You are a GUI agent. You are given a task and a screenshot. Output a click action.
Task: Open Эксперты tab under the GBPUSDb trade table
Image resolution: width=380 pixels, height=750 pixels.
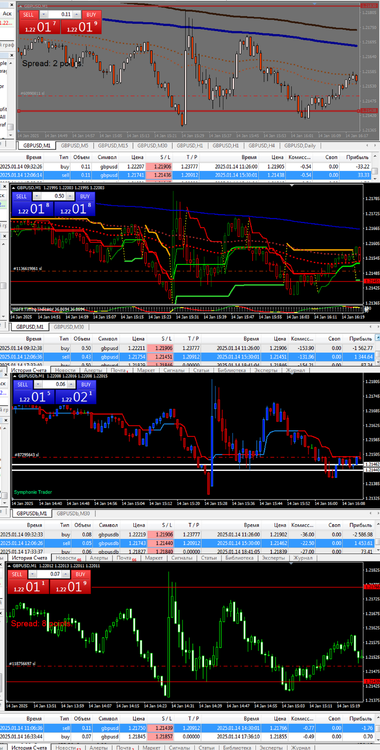coord(273,558)
